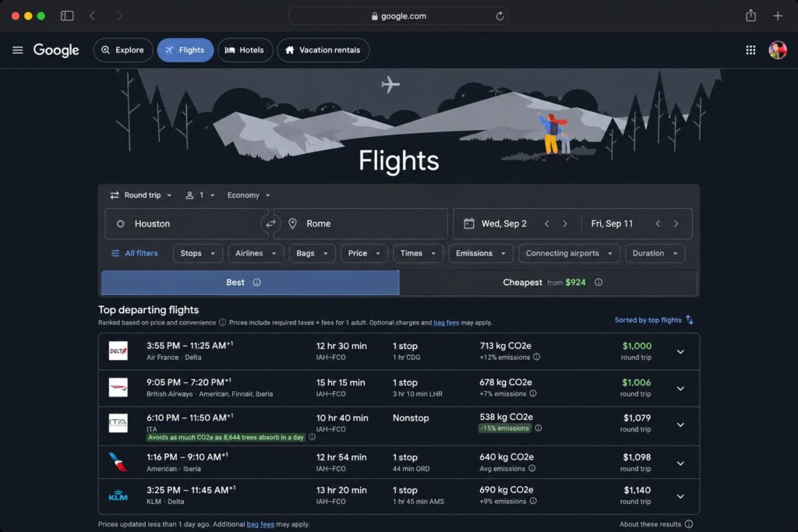798x532 pixels.
Task: Click the bag fees link under Top departing flights
Action: (x=447, y=322)
